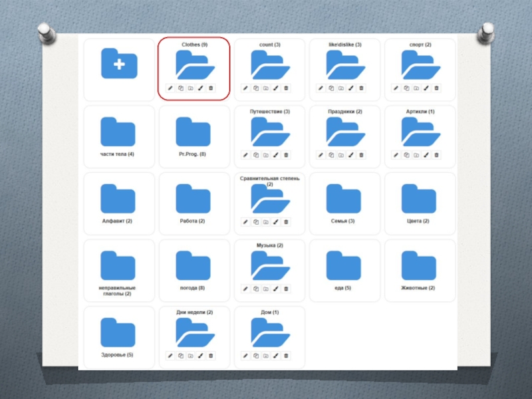The height and width of the screenshot is (399, 532).
Task: Click the move-to-folder icon under Путешествие
Action: tap(265, 155)
